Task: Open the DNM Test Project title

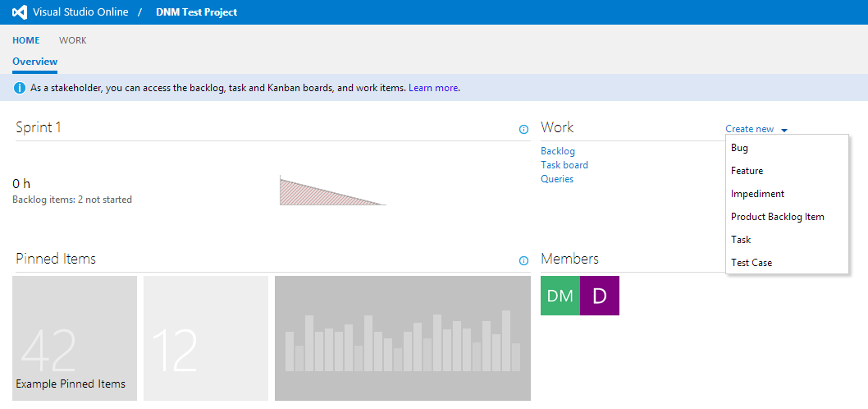Action: point(197,12)
